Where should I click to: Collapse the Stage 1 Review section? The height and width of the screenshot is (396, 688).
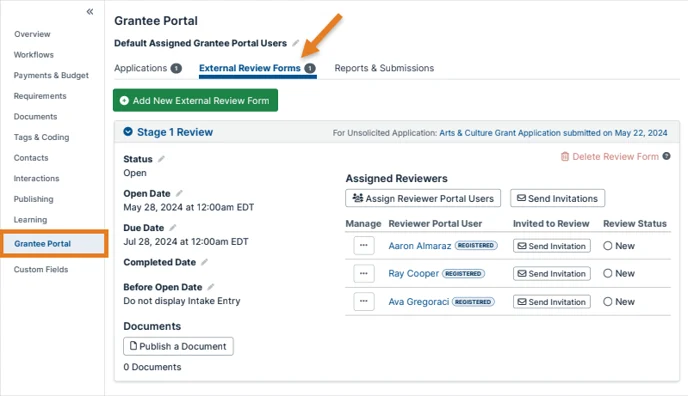click(128, 132)
